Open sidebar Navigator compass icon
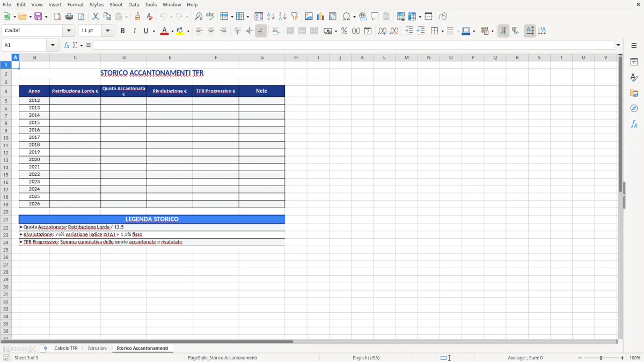644x362 pixels. [634, 108]
